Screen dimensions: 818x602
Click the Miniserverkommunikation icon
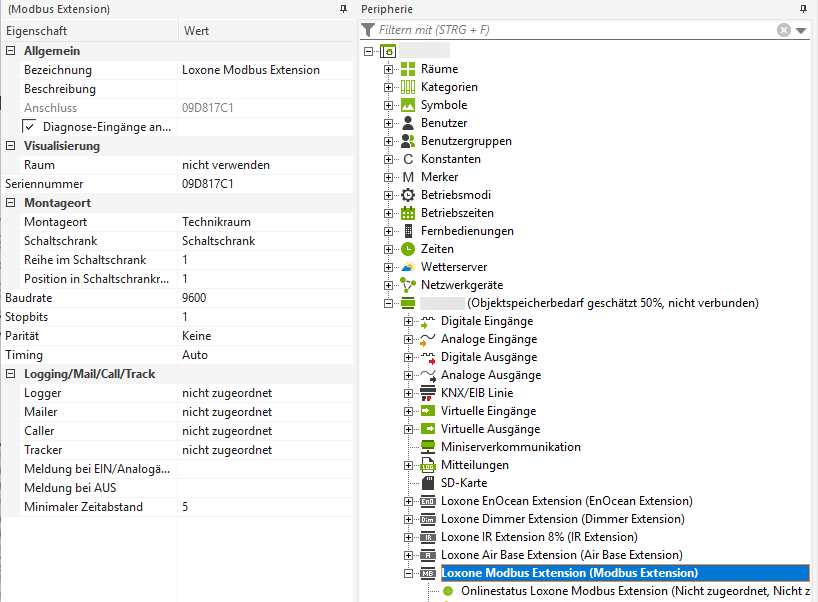click(428, 447)
